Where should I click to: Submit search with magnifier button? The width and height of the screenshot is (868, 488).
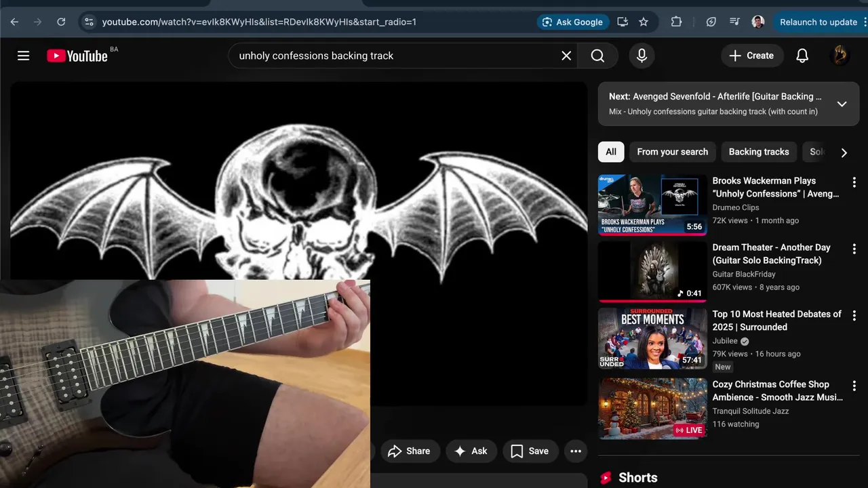pos(597,56)
